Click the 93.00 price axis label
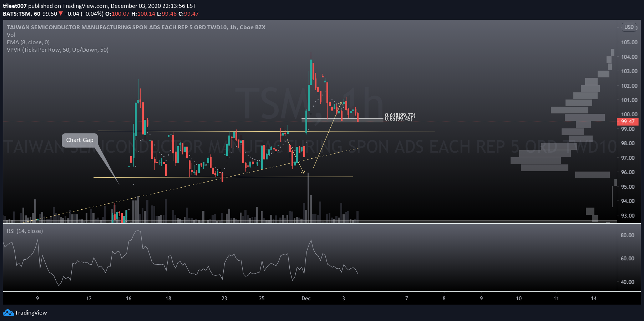The height and width of the screenshot is (321, 644). point(628,215)
